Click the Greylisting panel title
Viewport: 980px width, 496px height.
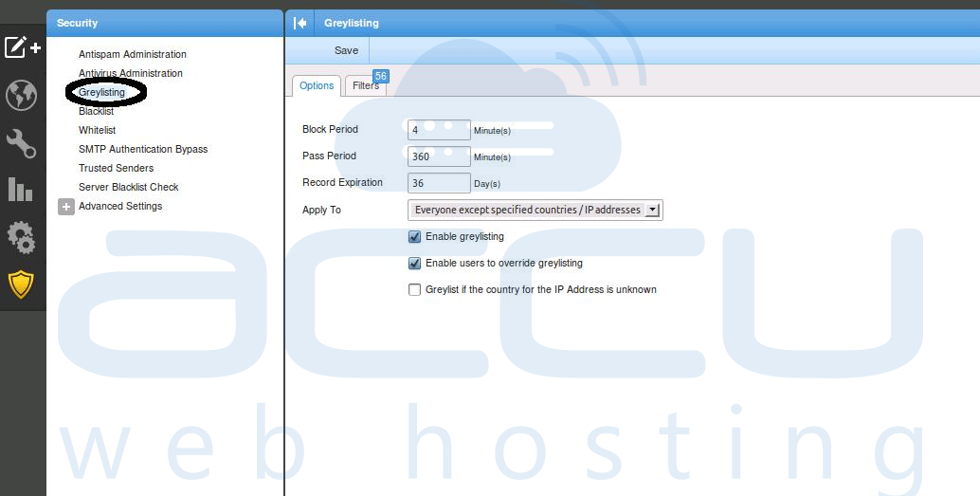click(x=352, y=23)
